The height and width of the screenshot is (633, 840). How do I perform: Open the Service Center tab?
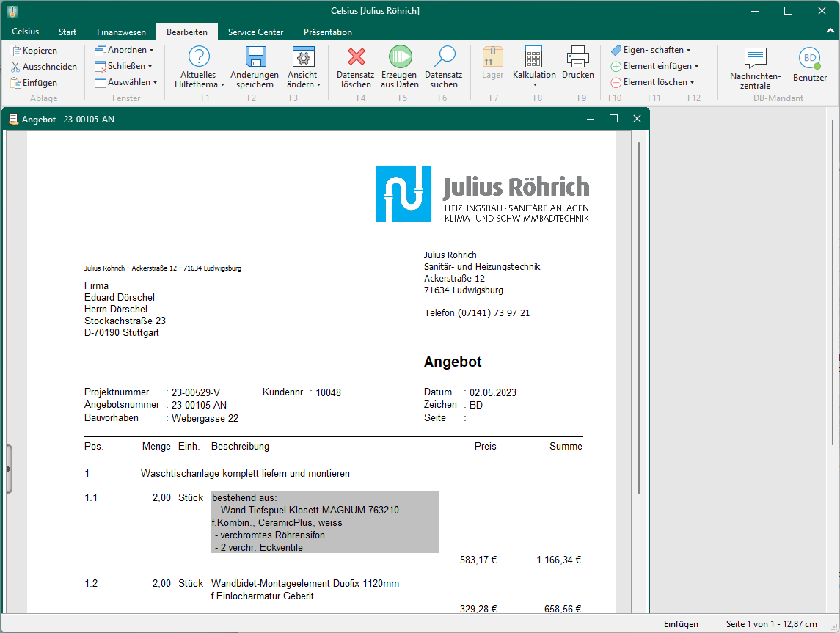[x=255, y=32]
